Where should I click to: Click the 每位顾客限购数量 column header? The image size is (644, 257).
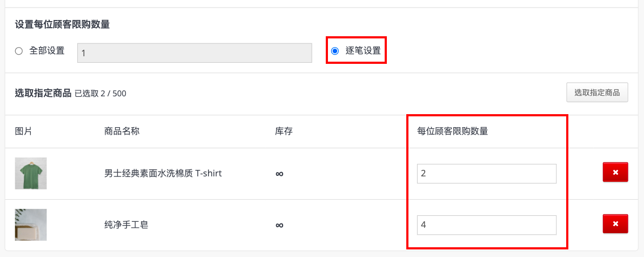(452, 131)
